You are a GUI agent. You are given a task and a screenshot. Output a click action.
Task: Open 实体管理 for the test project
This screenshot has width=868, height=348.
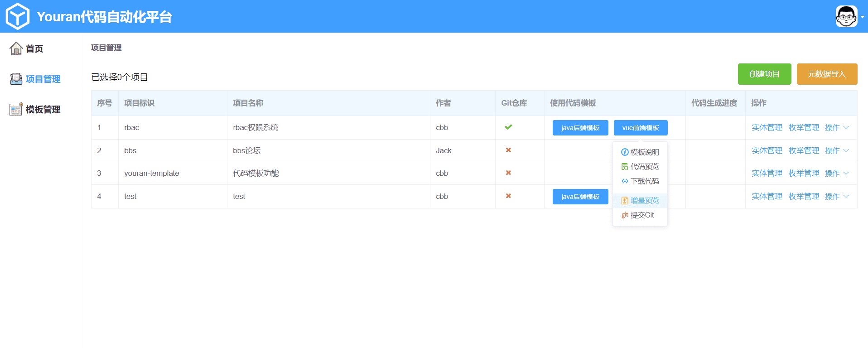767,196
